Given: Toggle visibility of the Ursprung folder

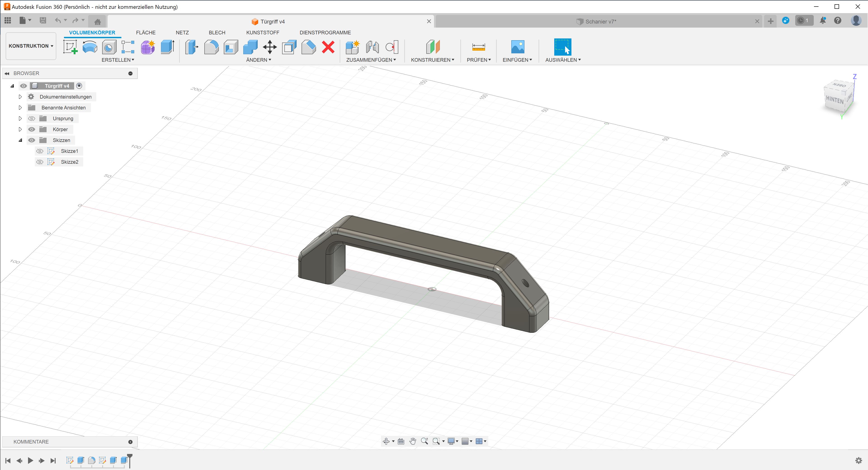Looking at the screenshot, I should 32,119.
